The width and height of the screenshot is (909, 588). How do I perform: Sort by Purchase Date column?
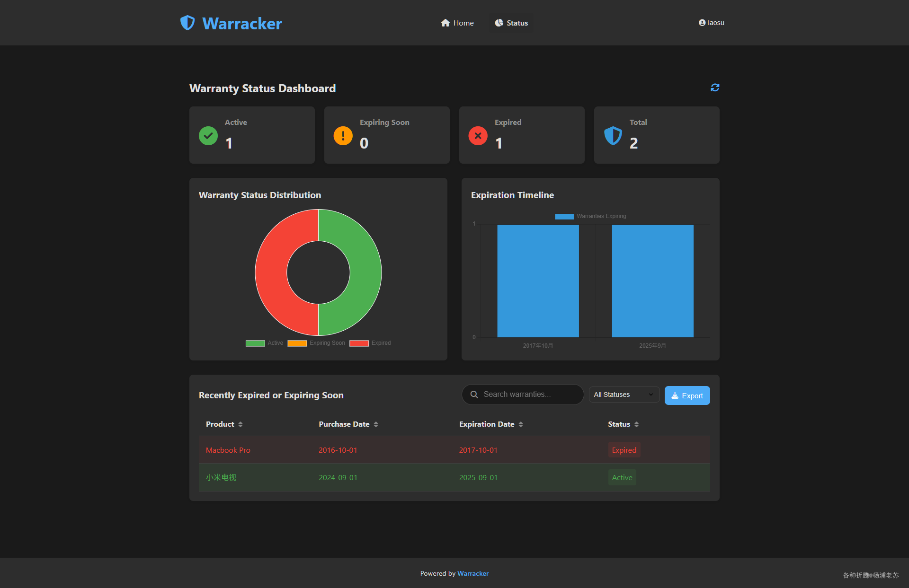click(x=348, y=424)
